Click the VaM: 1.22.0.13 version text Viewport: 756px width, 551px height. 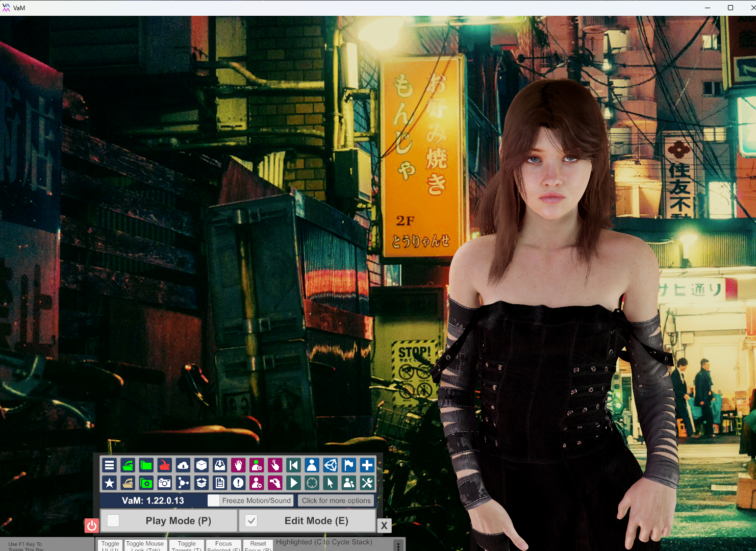pos(153,500)
